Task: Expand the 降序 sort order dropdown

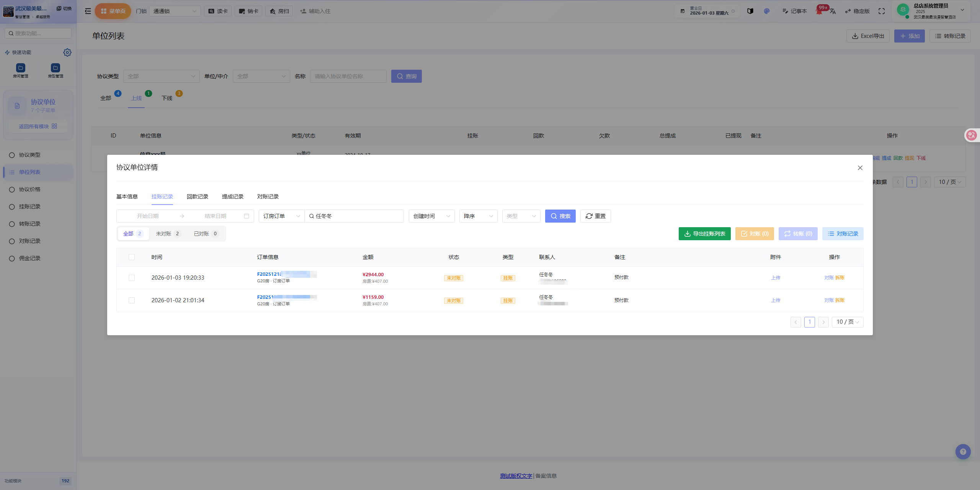Action: point(478,216)
